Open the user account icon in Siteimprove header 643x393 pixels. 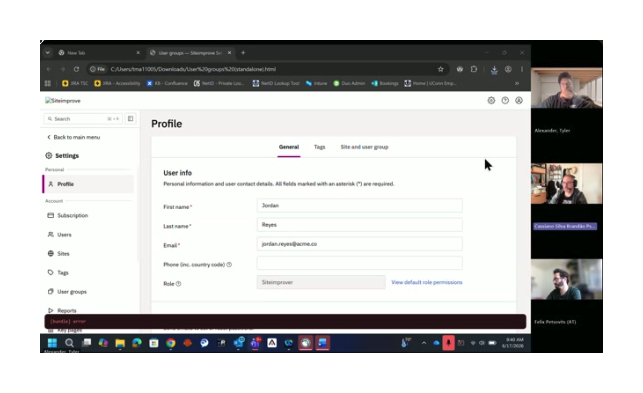tap(519, 101)
